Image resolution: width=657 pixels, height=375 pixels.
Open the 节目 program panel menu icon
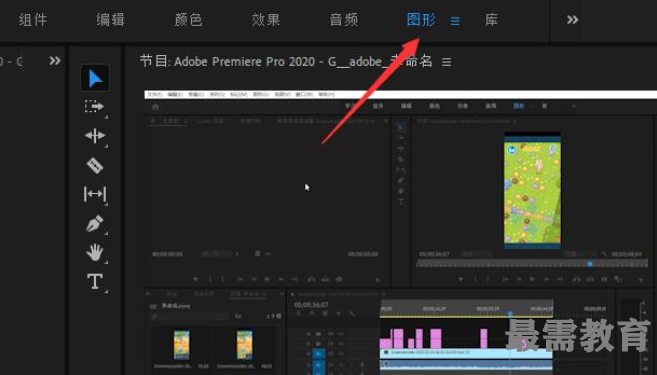coord(447,62)
